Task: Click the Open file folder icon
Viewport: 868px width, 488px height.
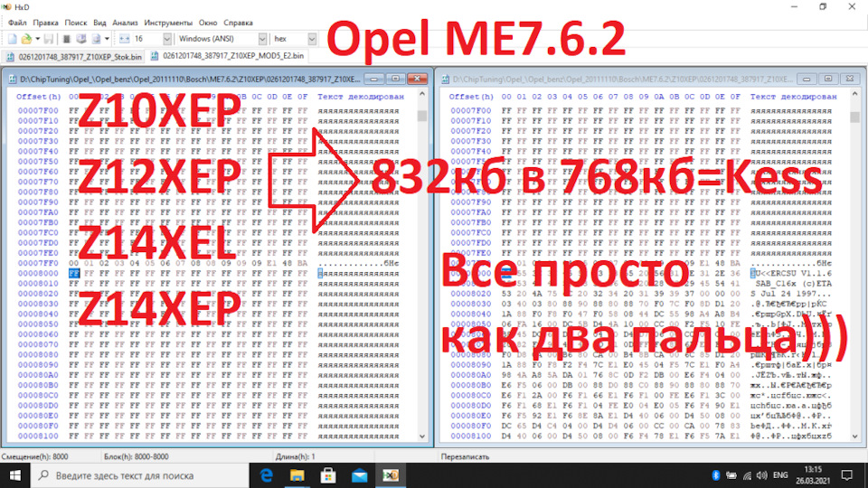Action: tap(26, 39)
